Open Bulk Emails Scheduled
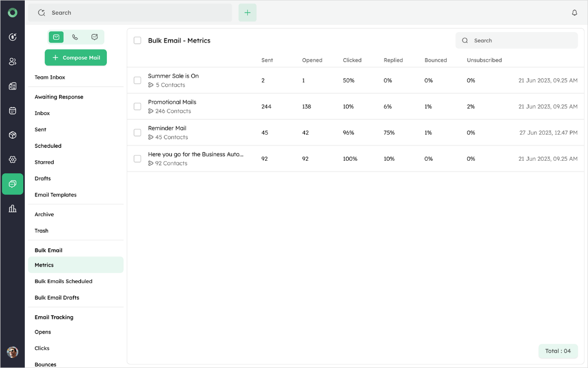Viewport: 588px width, 368px height. (x=63, y=281)
